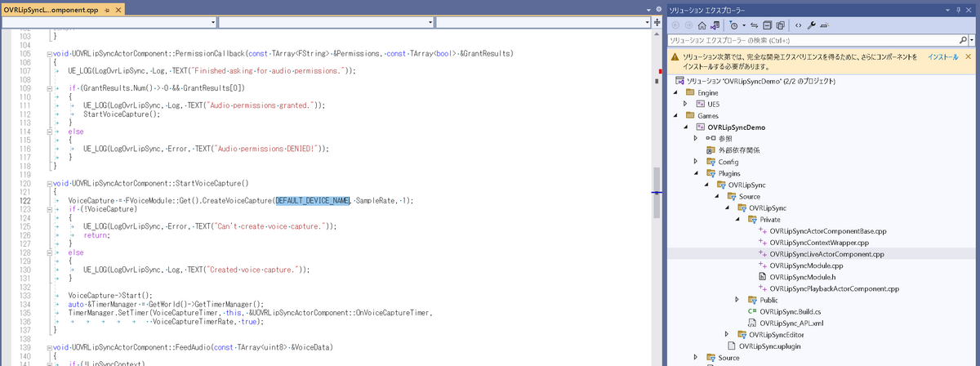980x366 pixels.
Task: Click the Properties wrench icon
Action: pos(812,25)
